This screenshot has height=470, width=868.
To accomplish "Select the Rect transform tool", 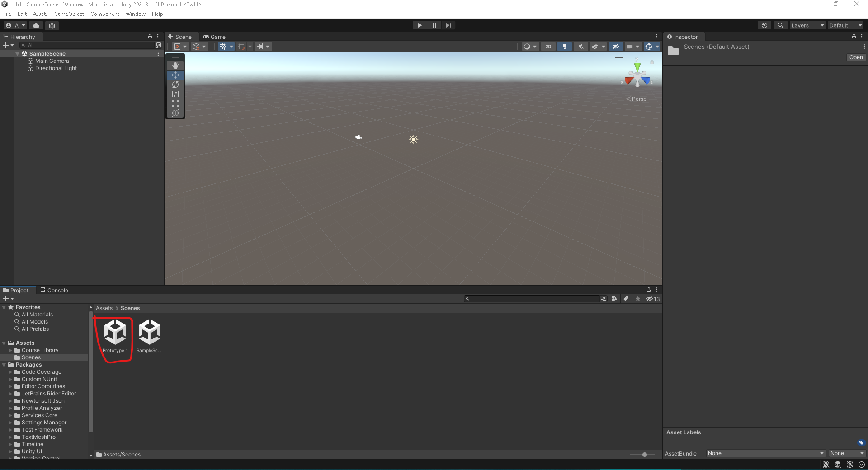I will pyautogui.click(x=175, y=103).
